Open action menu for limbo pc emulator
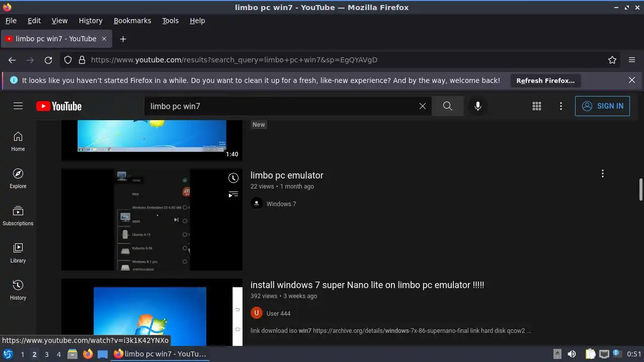 coord(603,174)
